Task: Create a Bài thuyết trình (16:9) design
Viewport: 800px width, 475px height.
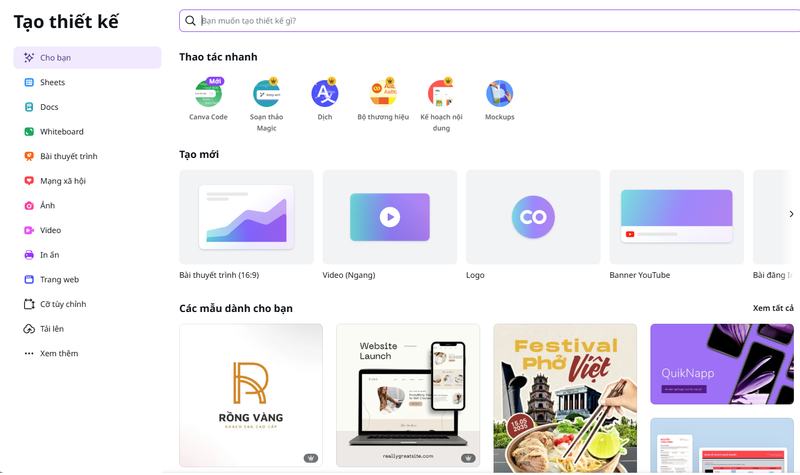Action: [x=246, y=217]
